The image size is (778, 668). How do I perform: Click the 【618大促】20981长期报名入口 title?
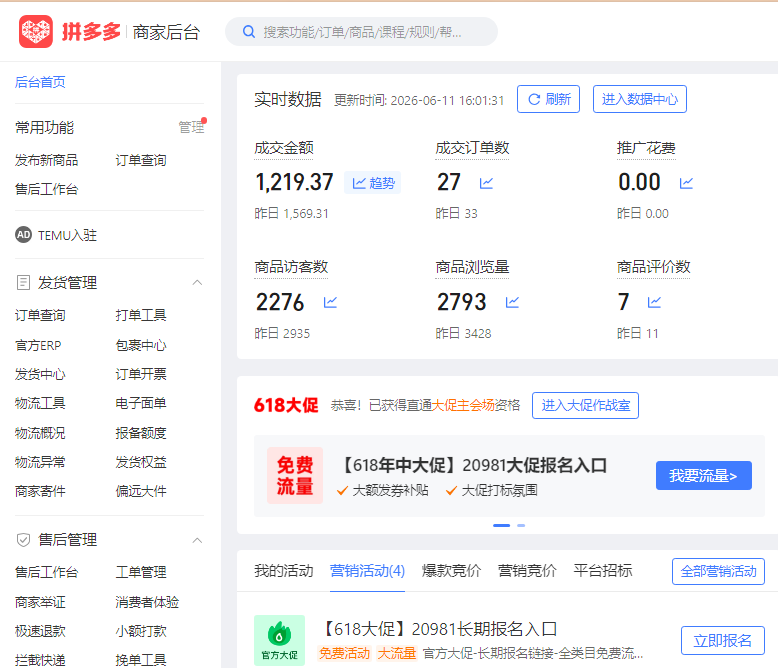coord(440,629)
